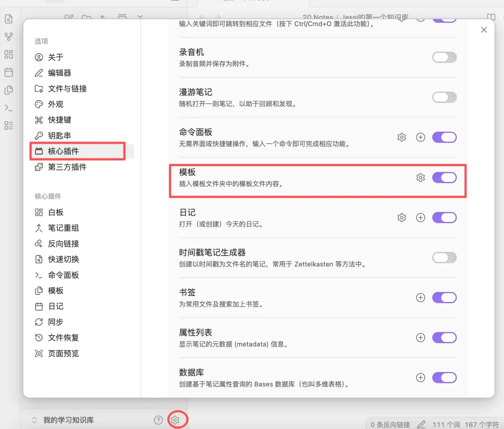Click the vault switcher chevron icon
The height and width of the screenshot is (429, 504).
pos(35,420)
